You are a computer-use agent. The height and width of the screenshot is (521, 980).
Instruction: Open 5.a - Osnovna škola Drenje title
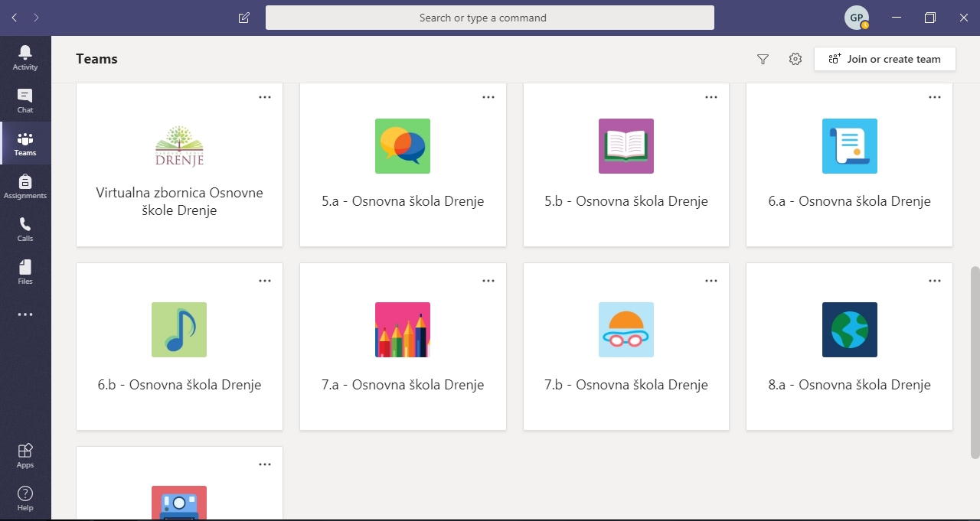[x=403, y=201]
